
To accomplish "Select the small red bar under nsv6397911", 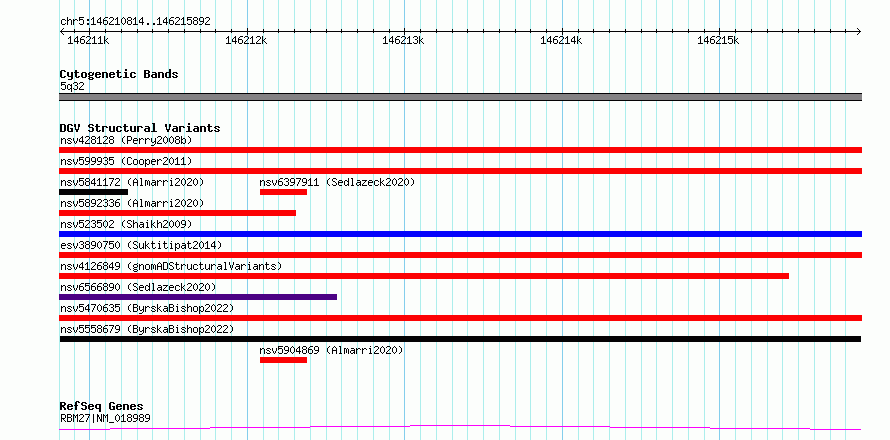I will (283, 192).
